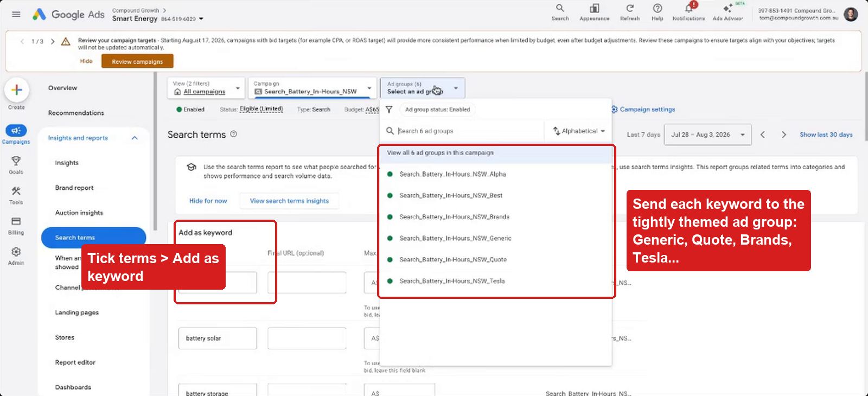Open Landing pages report
The height and width of the screenshot is (396, 868).
(77, 312)
